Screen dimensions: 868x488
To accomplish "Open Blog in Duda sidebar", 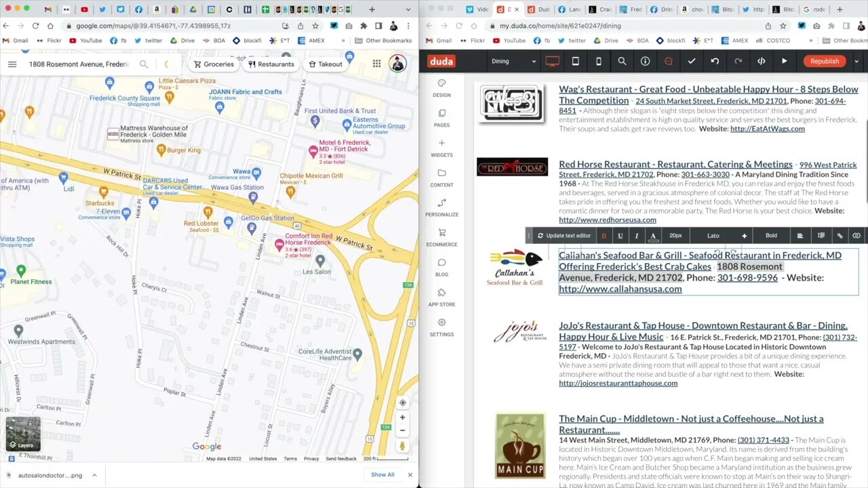I will 441,267.
